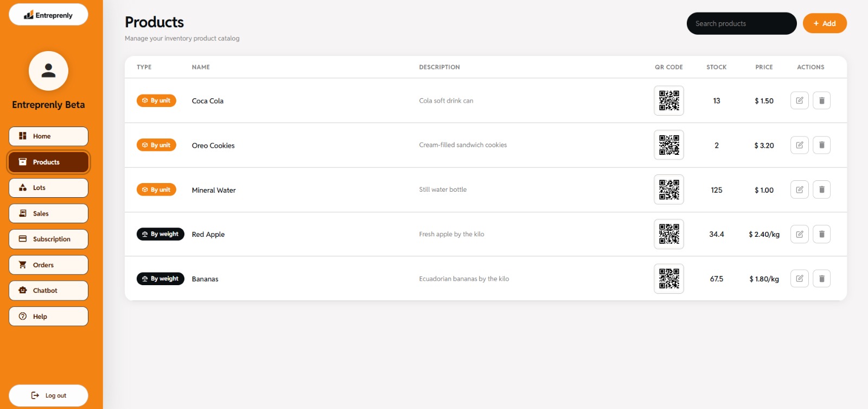Delete the Coca Cola product

[x=822, y=100]
